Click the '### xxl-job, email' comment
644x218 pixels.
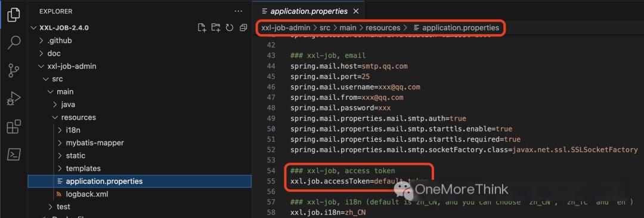(328, 56)
